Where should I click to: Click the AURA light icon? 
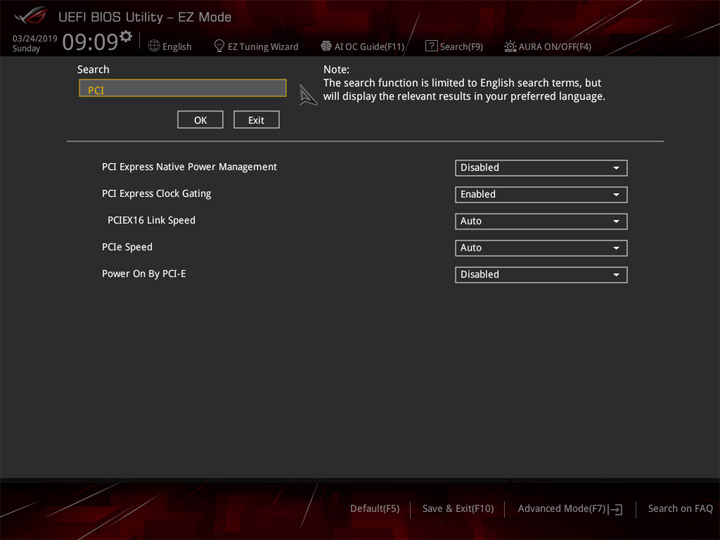click(510, 46)
